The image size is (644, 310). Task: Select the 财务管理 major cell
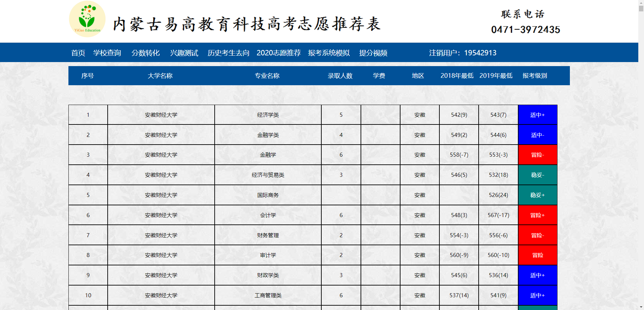(x=268, y=235)
